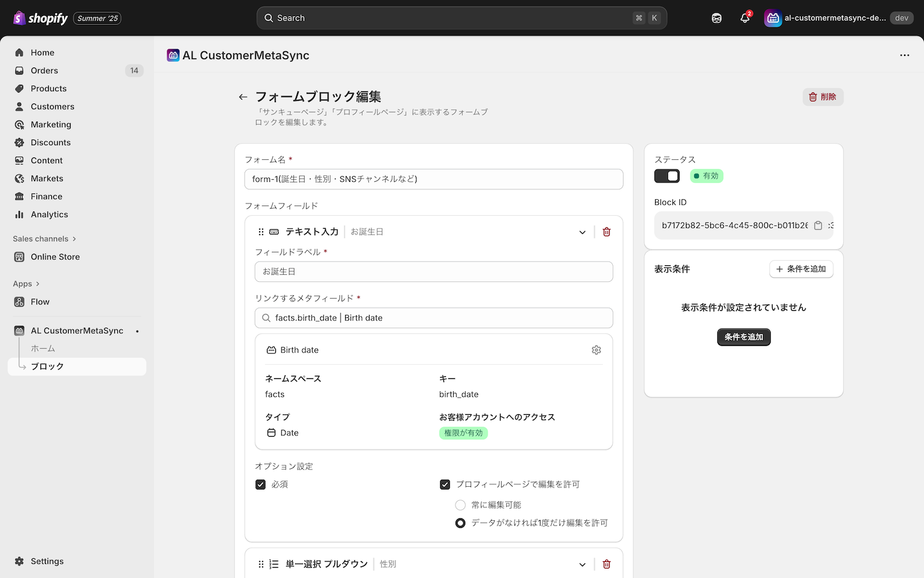This screenshot has width=924, height=578.
Task: Click the フォーム名 input field
Action: click(x=433, y=179)
